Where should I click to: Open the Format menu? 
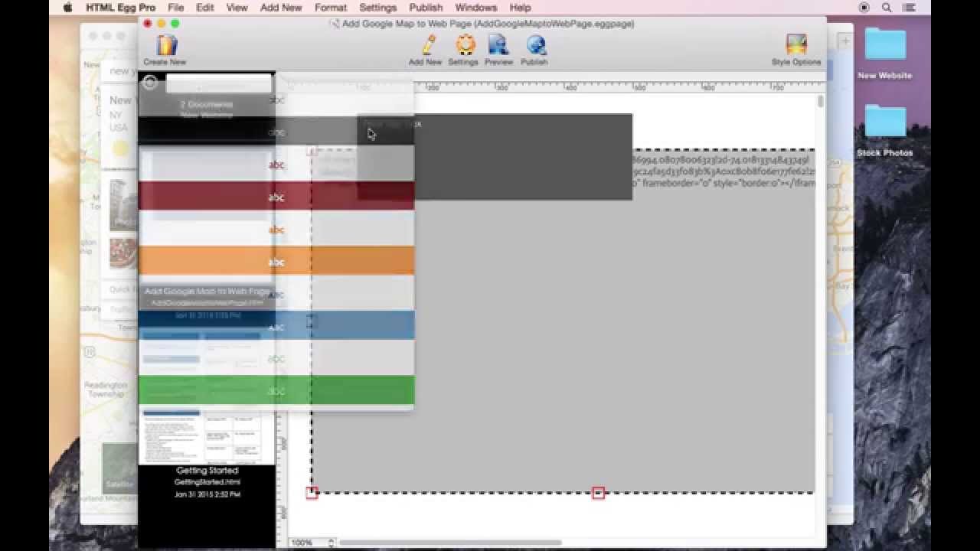coord(331,8)
